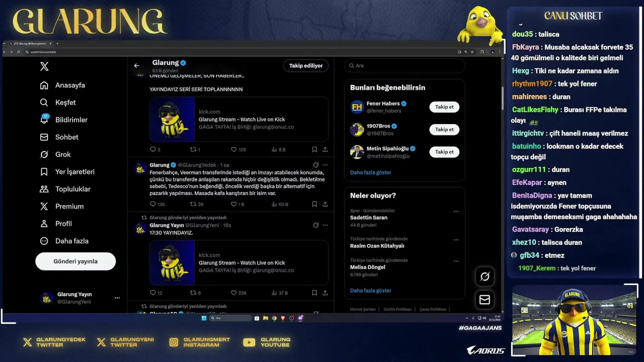This screenshot has height=362, width=644.
Task: Open Keşfet (explore) in the sidebar
Action: click(58, 103)
